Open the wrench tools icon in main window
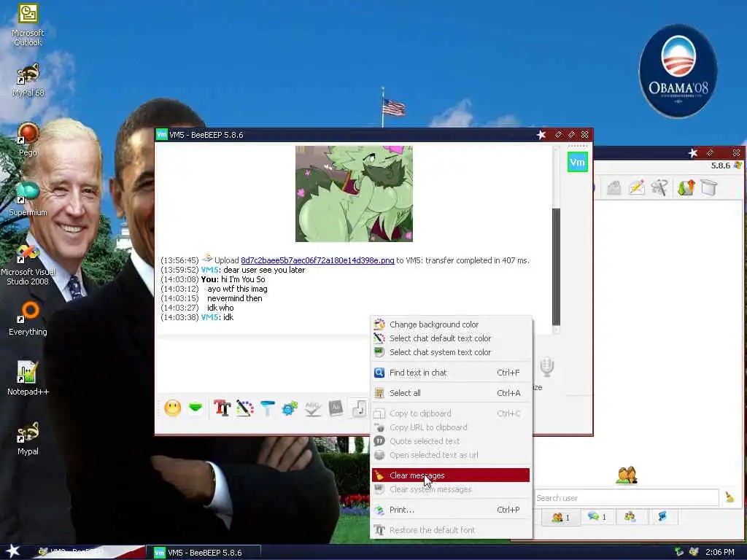 click(659, 187)
